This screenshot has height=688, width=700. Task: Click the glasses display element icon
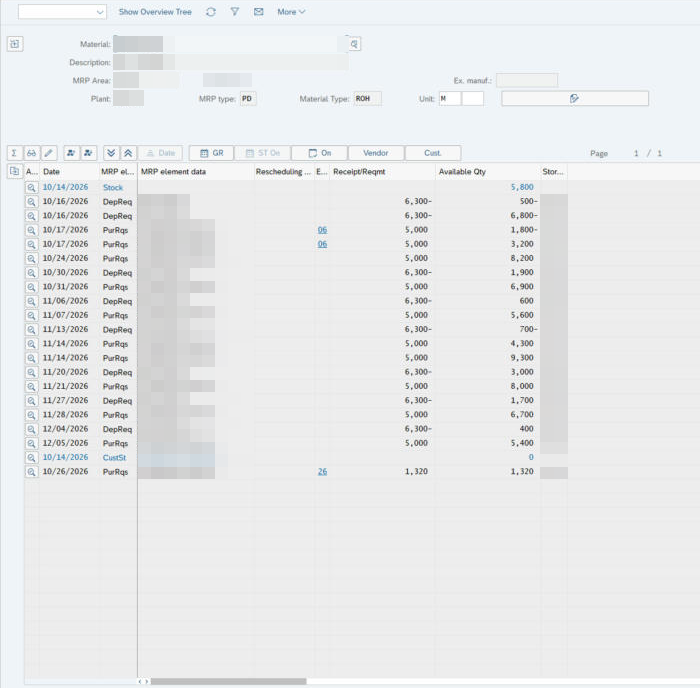[x=31, y=153]
